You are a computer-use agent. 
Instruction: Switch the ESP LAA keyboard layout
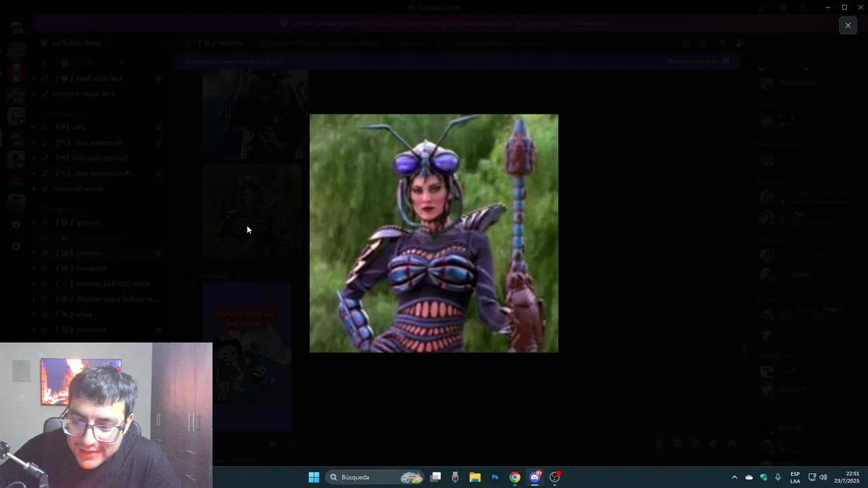point(795,477)
